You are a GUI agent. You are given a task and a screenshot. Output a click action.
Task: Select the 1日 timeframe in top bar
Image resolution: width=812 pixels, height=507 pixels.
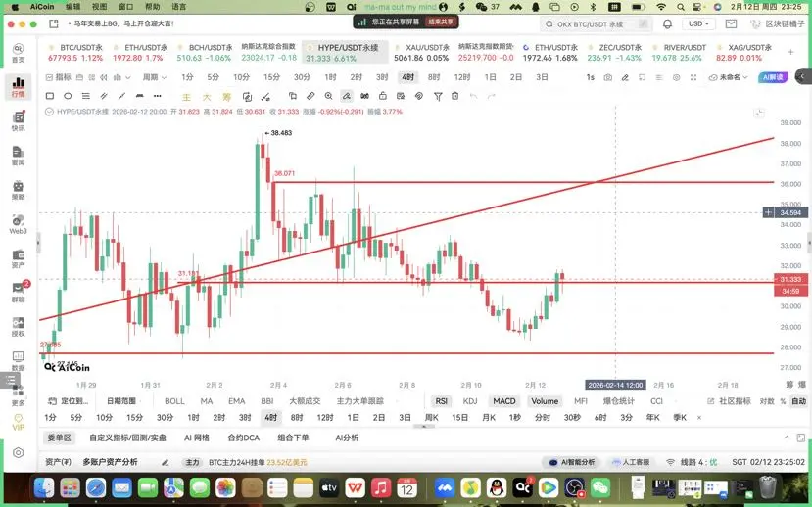[490, 77]
